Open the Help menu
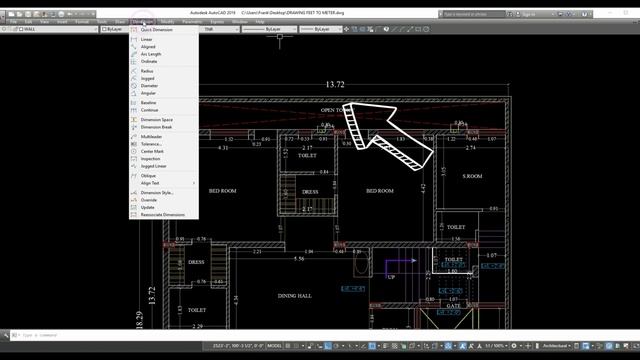 (260, 22)
